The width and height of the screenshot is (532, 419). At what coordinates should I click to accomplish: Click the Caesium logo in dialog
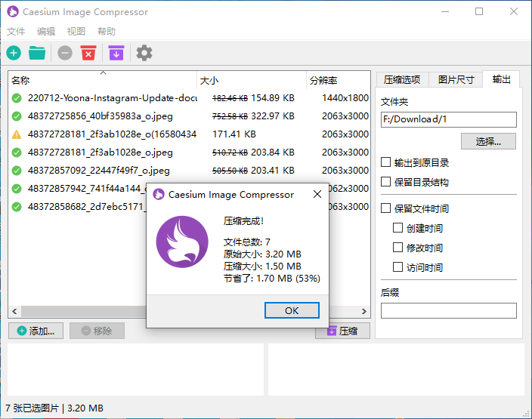(x=182, y=242)
